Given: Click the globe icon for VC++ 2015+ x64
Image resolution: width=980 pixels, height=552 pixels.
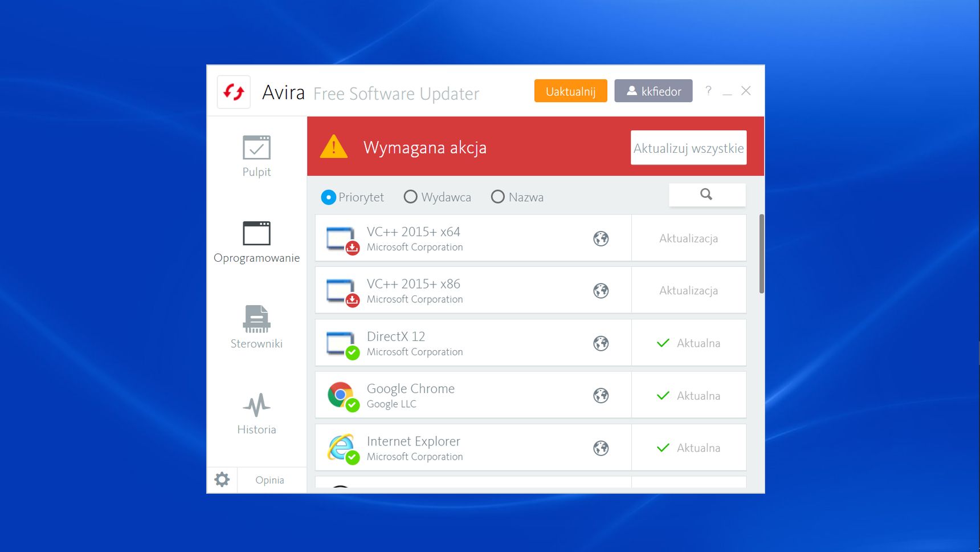Looking at the screenshot, I should click(x=601, y=238).
